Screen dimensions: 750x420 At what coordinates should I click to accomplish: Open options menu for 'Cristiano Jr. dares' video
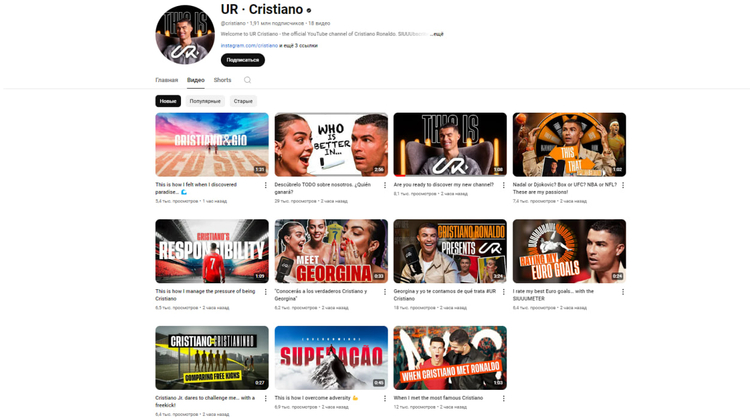pyautogui.click(x=265, y=398)
